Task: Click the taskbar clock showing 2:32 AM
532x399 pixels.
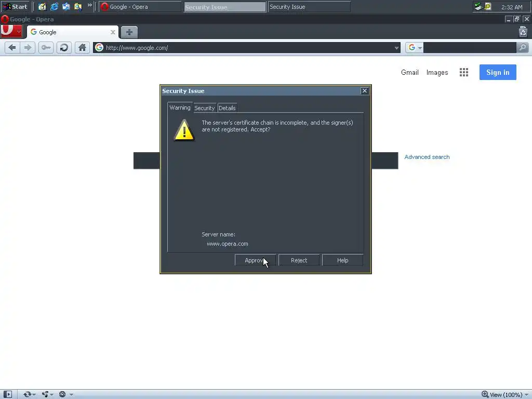Action: 512,7
